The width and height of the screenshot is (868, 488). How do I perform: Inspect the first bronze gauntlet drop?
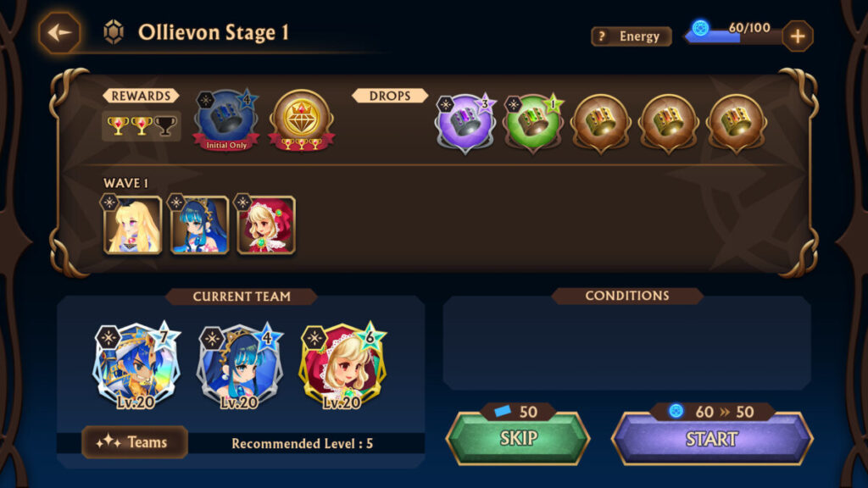pyautogui.click(x=601, y=124)
